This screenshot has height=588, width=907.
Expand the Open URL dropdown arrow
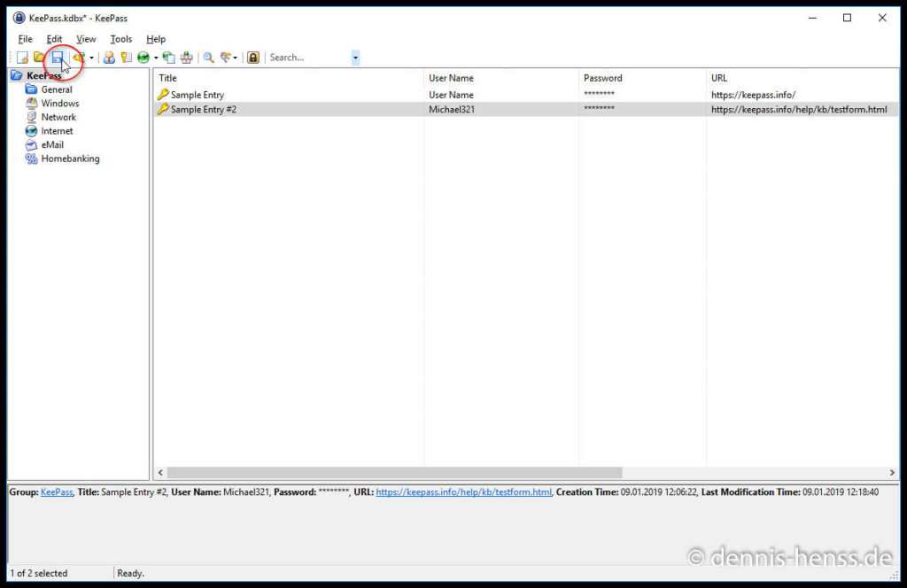click(x=156, y=58)
